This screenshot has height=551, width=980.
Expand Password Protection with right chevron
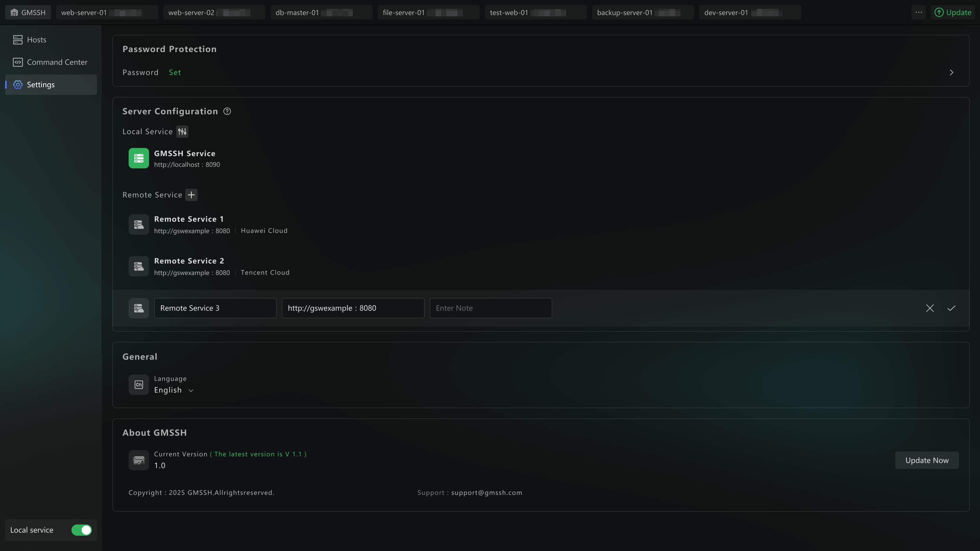coord(951,72)
